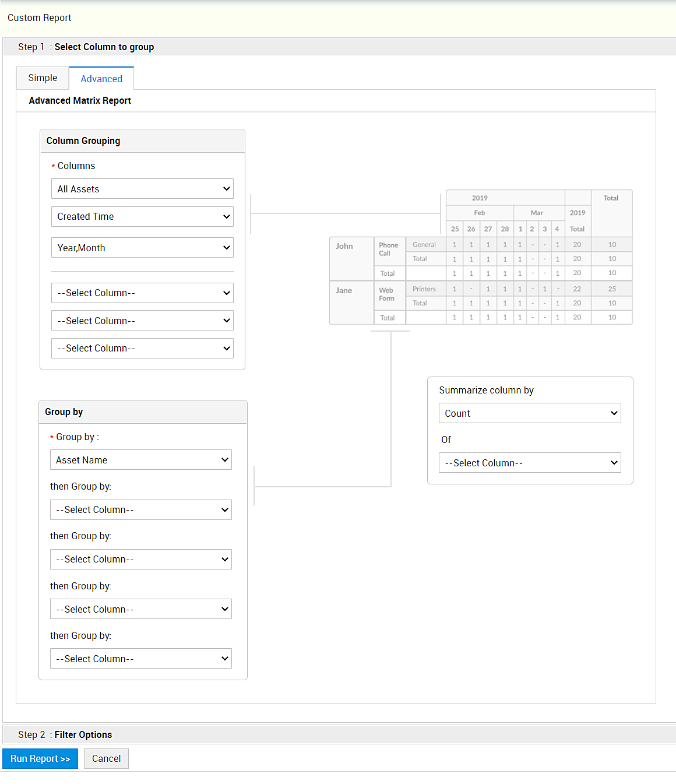Open second Select Column dropdown under Column Grouping
Viewport: 676px width, 784px height.
pyautogui.click(x=142, y=321)
